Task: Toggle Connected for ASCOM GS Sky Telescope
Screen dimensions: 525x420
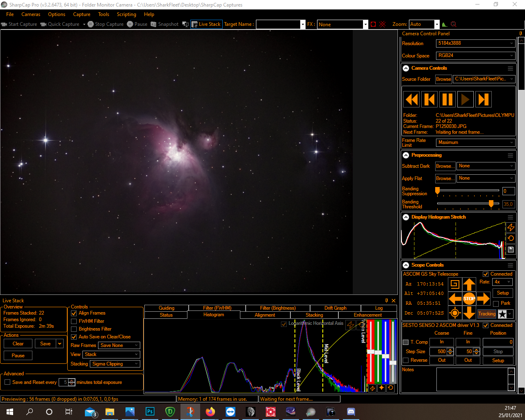Action: 486,274
